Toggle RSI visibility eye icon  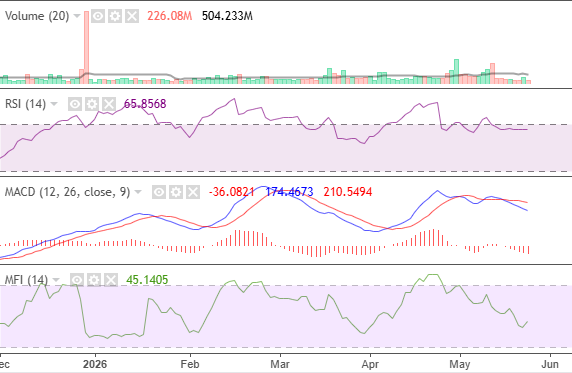pyautogui.click(x=75, y=104)
